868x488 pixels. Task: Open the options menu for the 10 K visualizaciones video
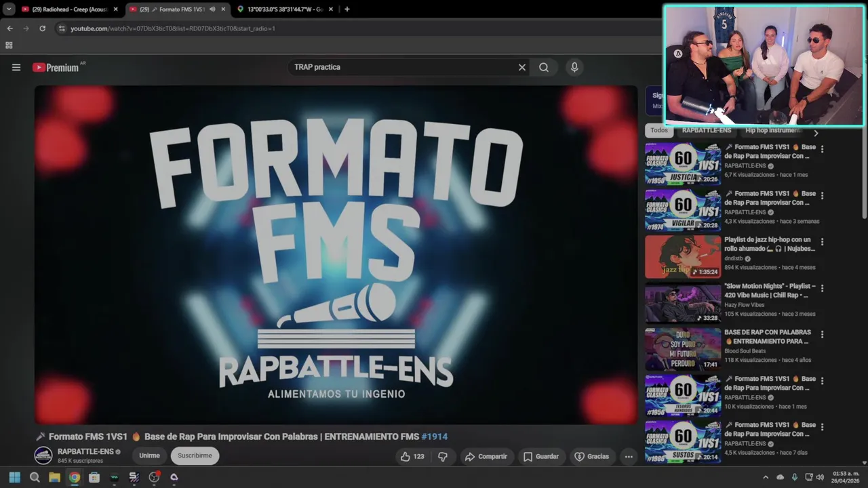(x=822, y=381)
